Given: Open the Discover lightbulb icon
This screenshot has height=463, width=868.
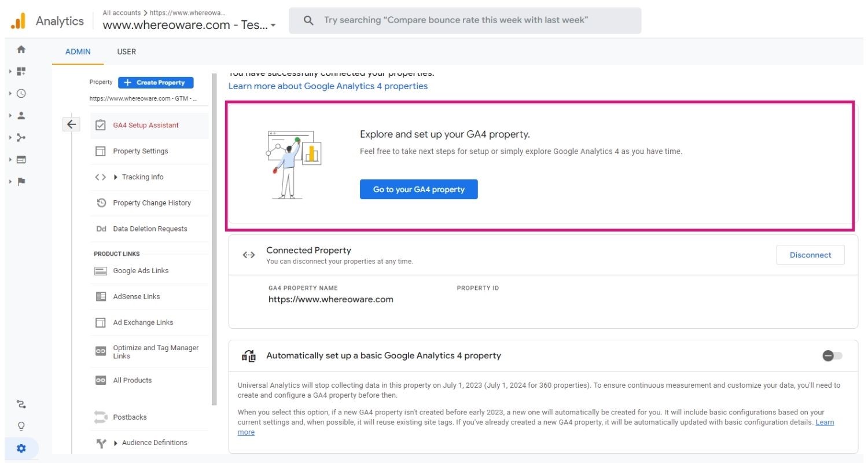Looking at the screenshot, I should click(x=21, y=426).
